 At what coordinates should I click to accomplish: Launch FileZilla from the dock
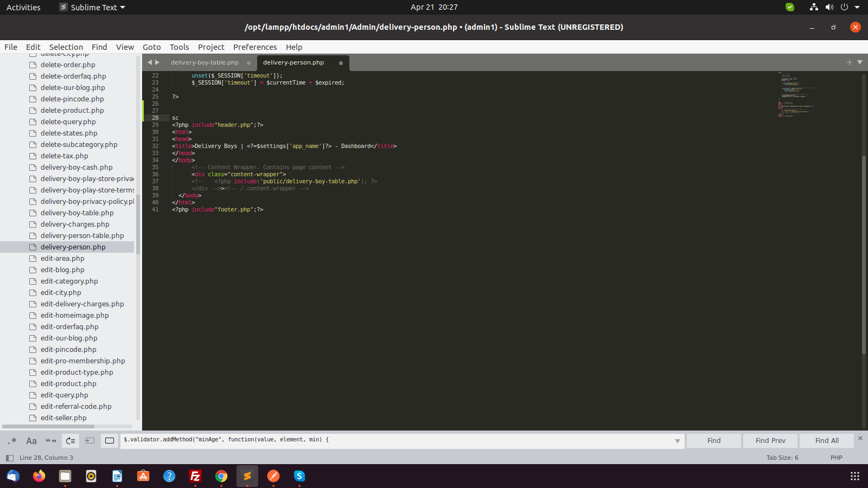coord(195,476)
